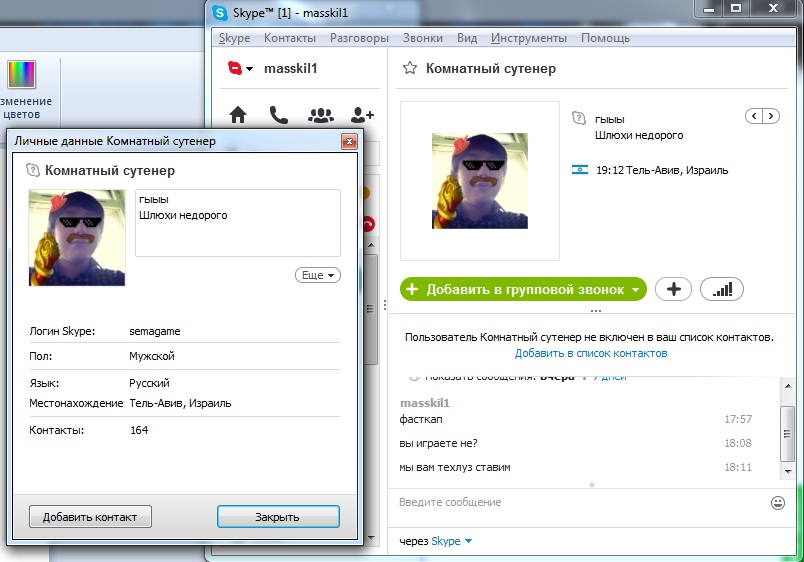Expand the Еще dropdown in dialog
The image size is (804, 562).
318,275
